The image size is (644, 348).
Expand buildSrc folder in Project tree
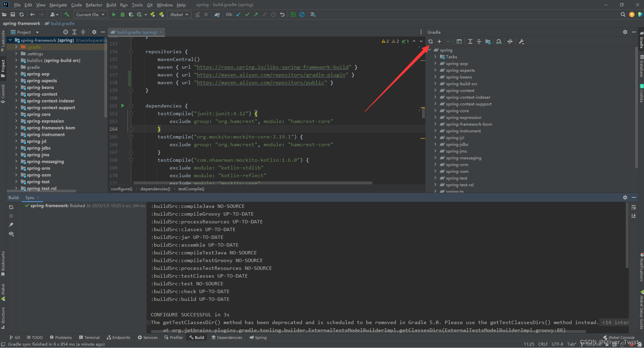(x=16, y=60)
